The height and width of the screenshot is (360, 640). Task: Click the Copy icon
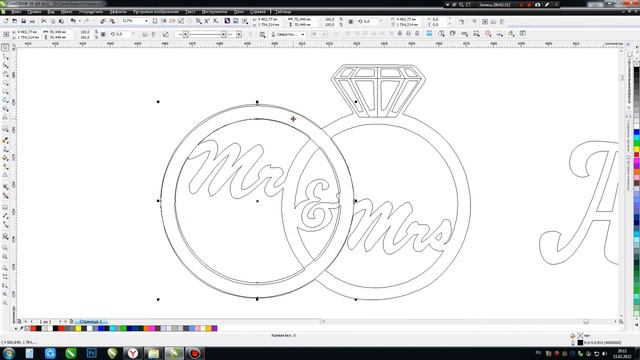pos(53,21)
